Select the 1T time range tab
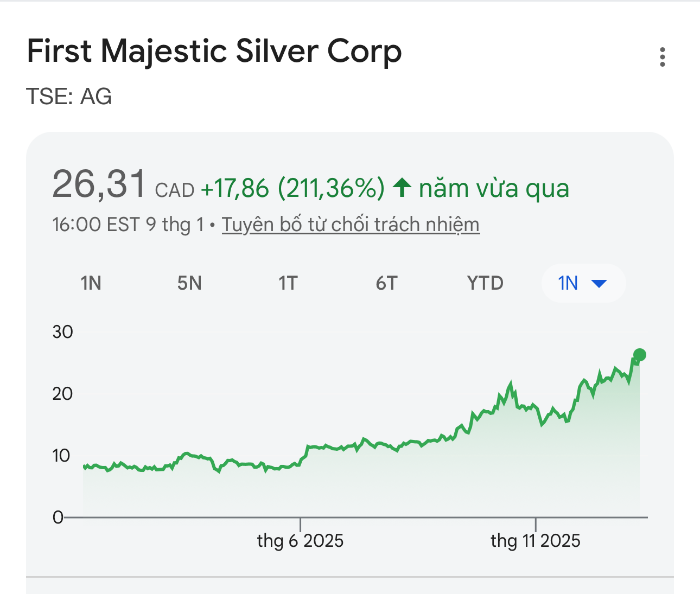This screenshot has height=594, width=700. point(288,283)
